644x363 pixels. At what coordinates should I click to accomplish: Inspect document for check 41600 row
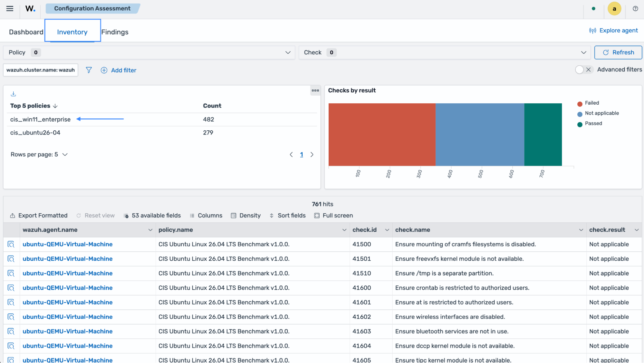[x=11, y=288]
